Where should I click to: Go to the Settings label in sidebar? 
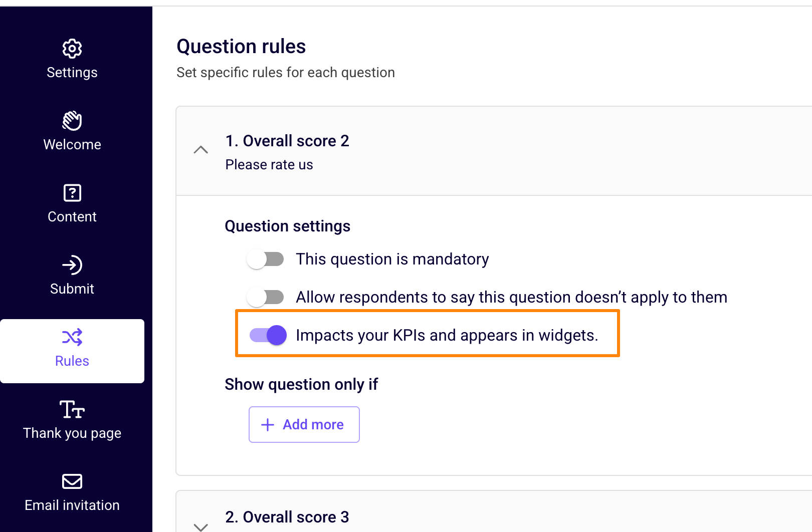(x=72, y=73)
